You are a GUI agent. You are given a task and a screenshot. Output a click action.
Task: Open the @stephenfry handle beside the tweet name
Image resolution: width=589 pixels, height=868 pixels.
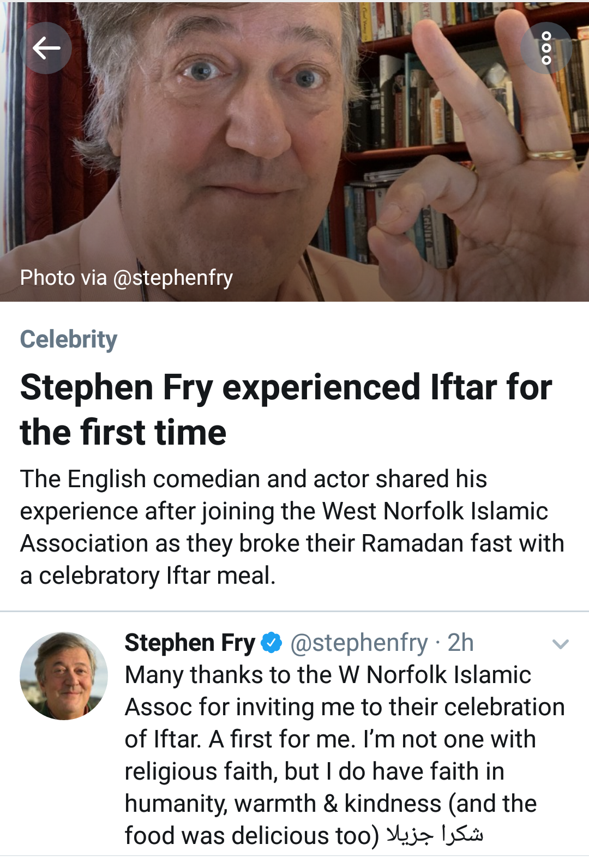tap(359, 643)
